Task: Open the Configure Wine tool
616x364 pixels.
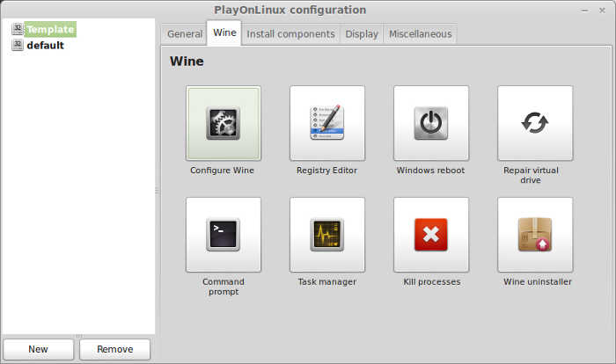Action: (224, 123)
